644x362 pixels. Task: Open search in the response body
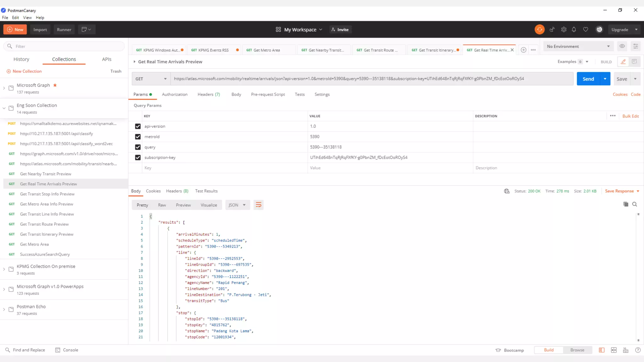click(x=635, y=204)
